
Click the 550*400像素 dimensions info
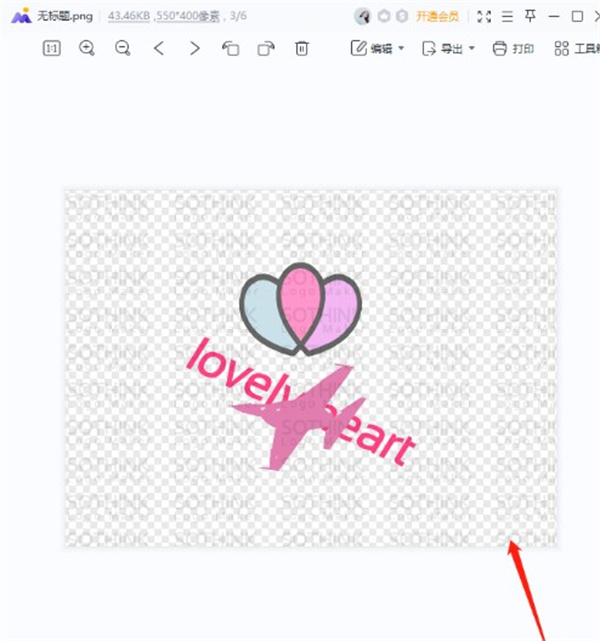point(189,16)
